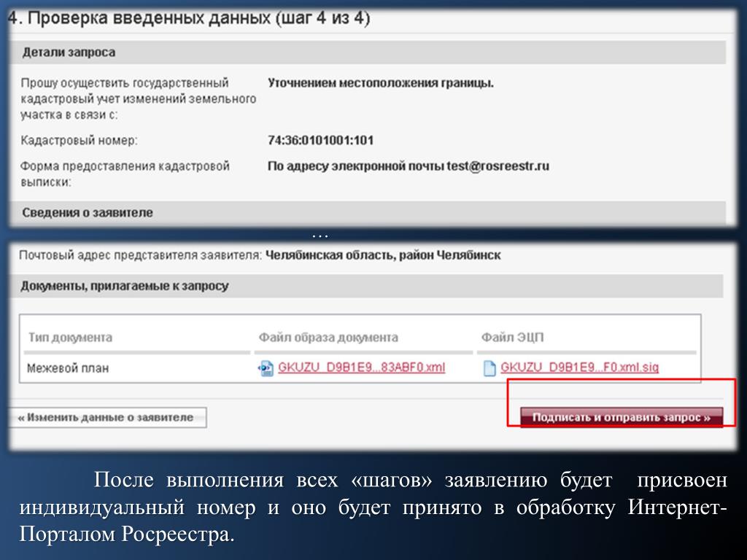Click cadastral number 74:36:0101001:101

[321, 141]
